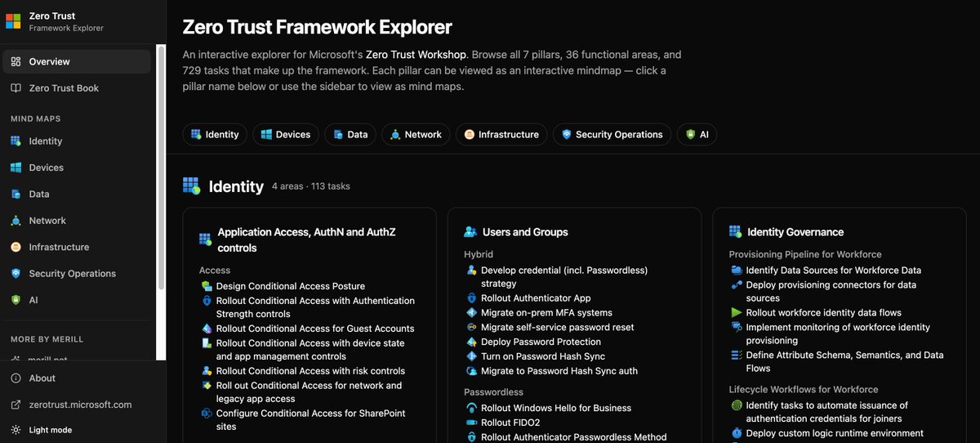Viewport: 980px width, 443px height.
Task: Click the Data pillar chip
Action: click(350, 134)
